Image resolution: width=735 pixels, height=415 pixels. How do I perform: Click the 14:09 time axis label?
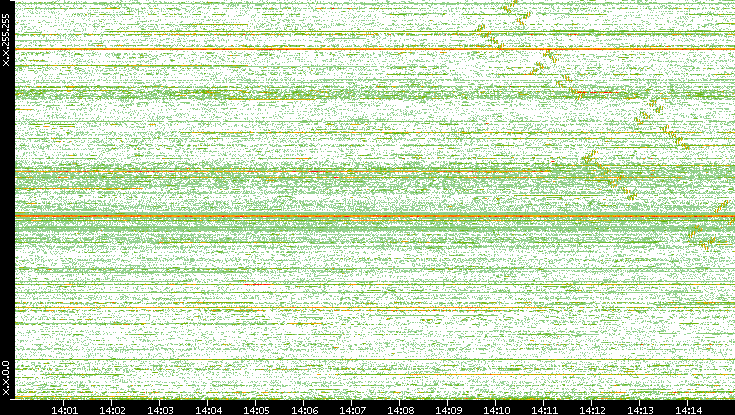tap(448, 410)
